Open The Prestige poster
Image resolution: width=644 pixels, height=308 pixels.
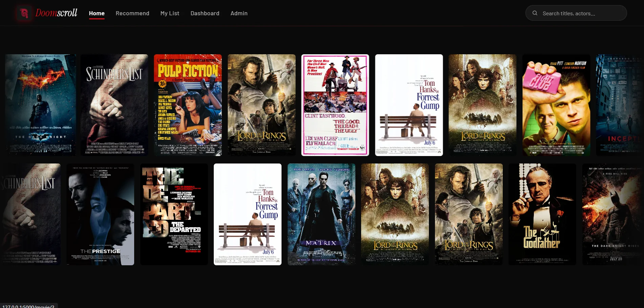pos(100,214)
